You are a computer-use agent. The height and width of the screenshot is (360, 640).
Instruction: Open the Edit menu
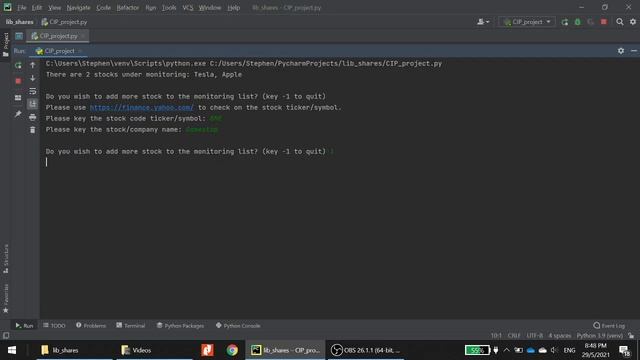(x=37, y=8)
